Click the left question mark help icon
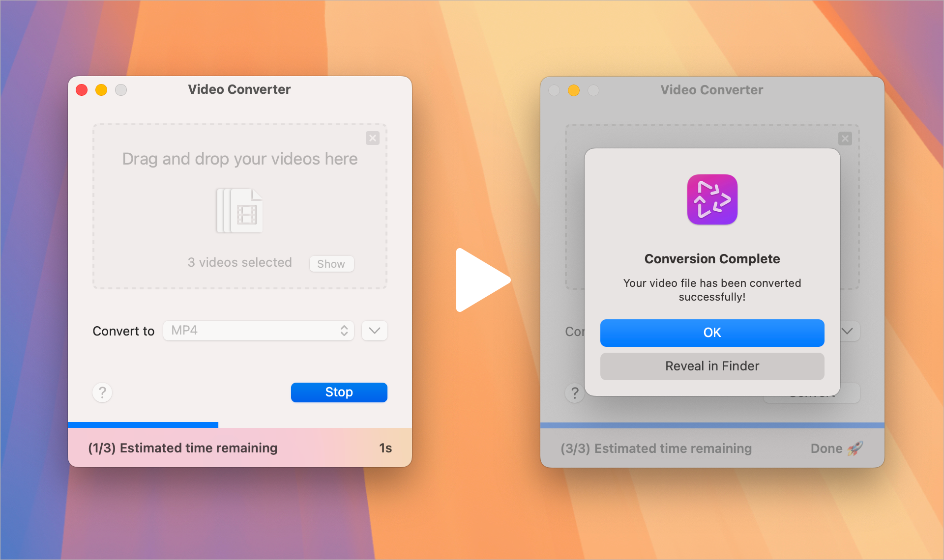The width and height of the screenshot is (944, 560). coord(102,392)
